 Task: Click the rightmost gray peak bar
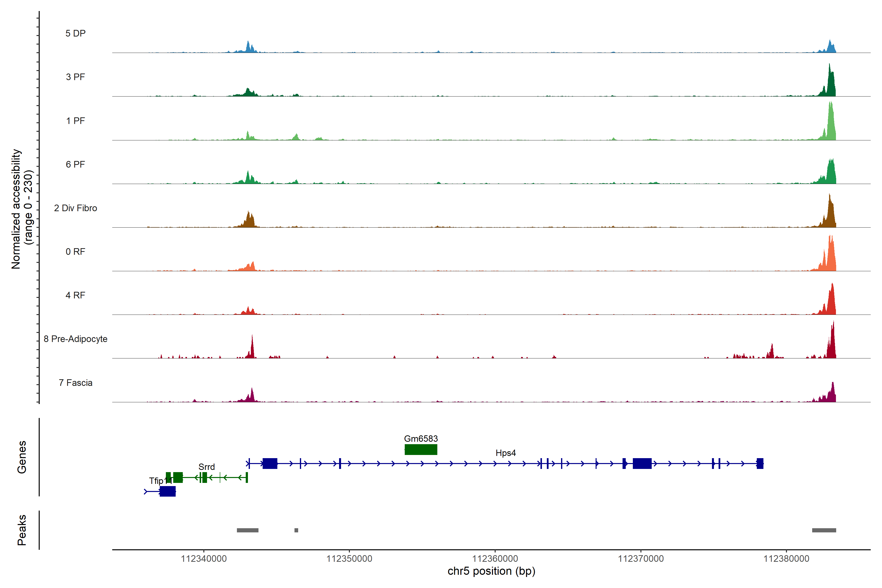824,530
